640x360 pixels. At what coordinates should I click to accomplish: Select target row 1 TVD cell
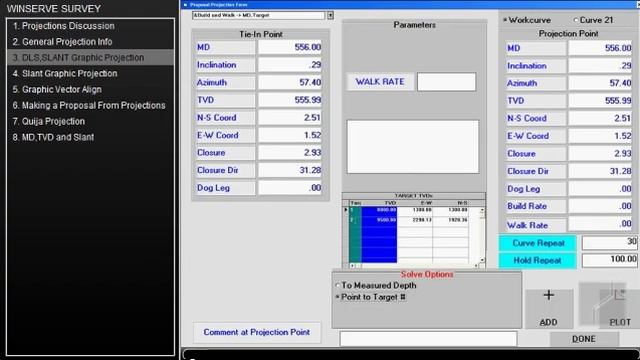379,210
